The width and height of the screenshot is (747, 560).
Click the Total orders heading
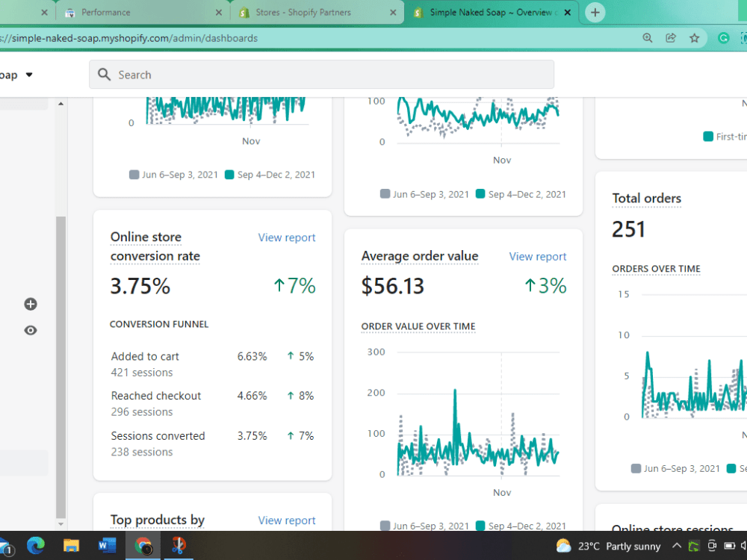coord(646,199)
